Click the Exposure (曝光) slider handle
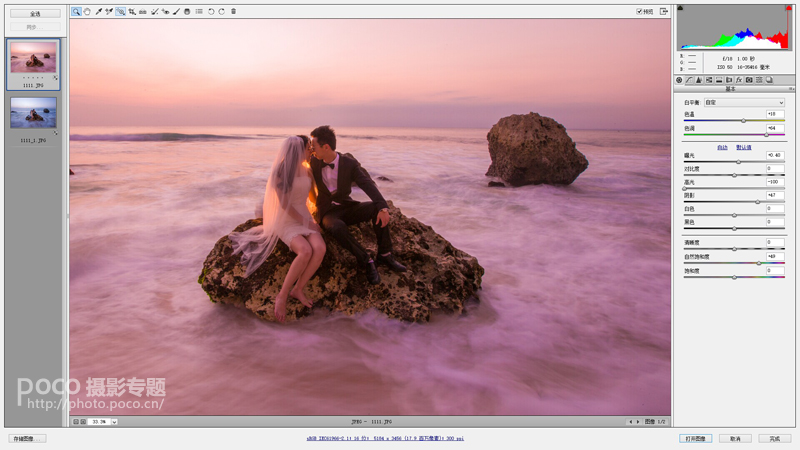Screen dimensions: 800x450 point(738,162)
